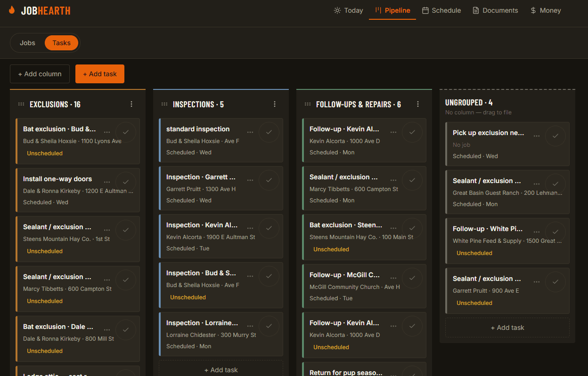Complete unscheduled Kevin Alcorta follow-up task

(x=412, y=326)
